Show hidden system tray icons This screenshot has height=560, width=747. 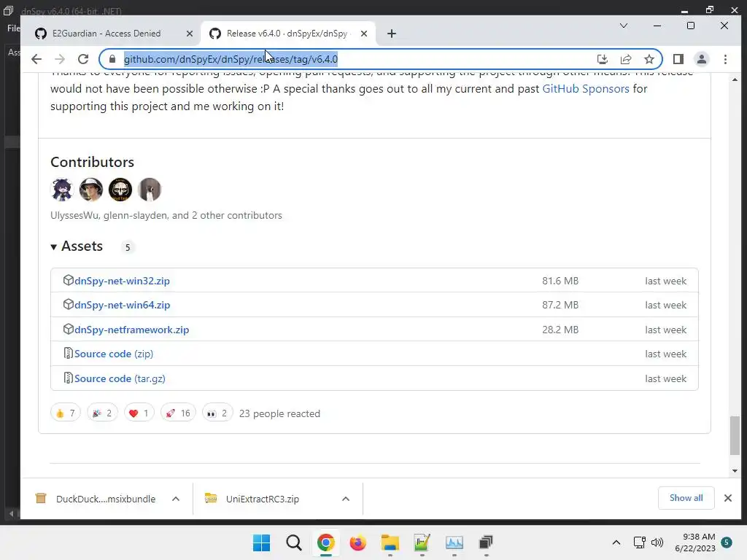pos(616,542)
